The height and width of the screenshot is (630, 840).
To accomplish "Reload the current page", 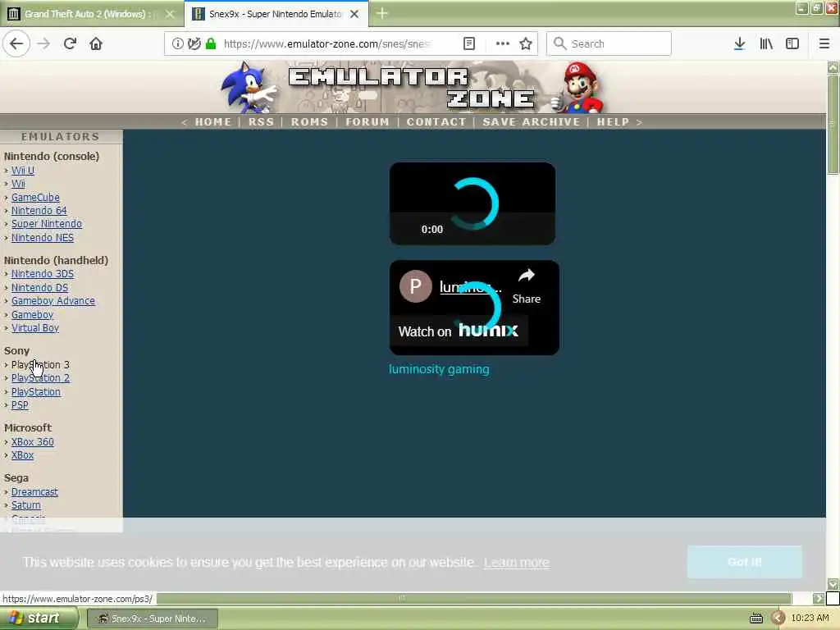I will pyautogui.click(x=70, y=43).
